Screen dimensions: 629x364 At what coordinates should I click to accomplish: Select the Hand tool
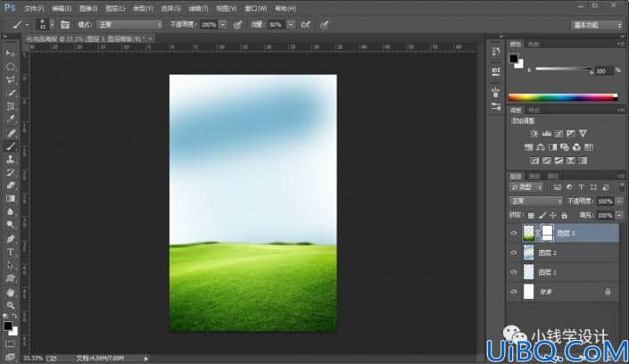pyautogui.click(x=11, y=292)
